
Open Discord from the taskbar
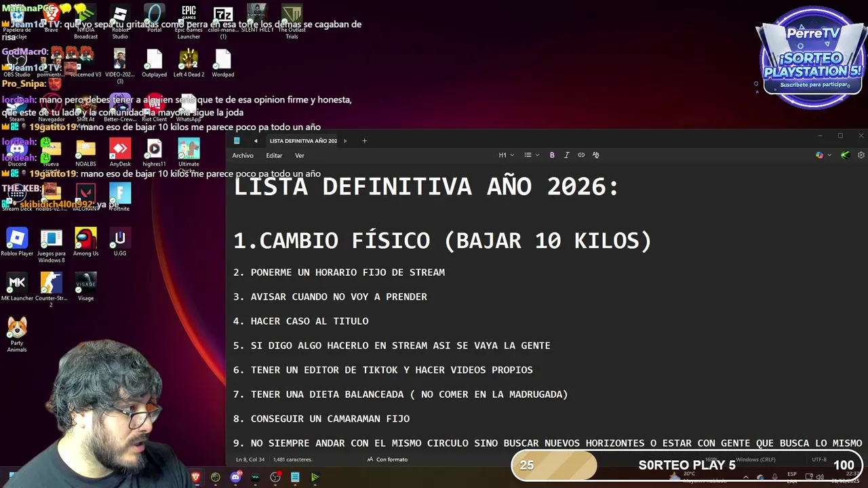(x=235, y=477)
